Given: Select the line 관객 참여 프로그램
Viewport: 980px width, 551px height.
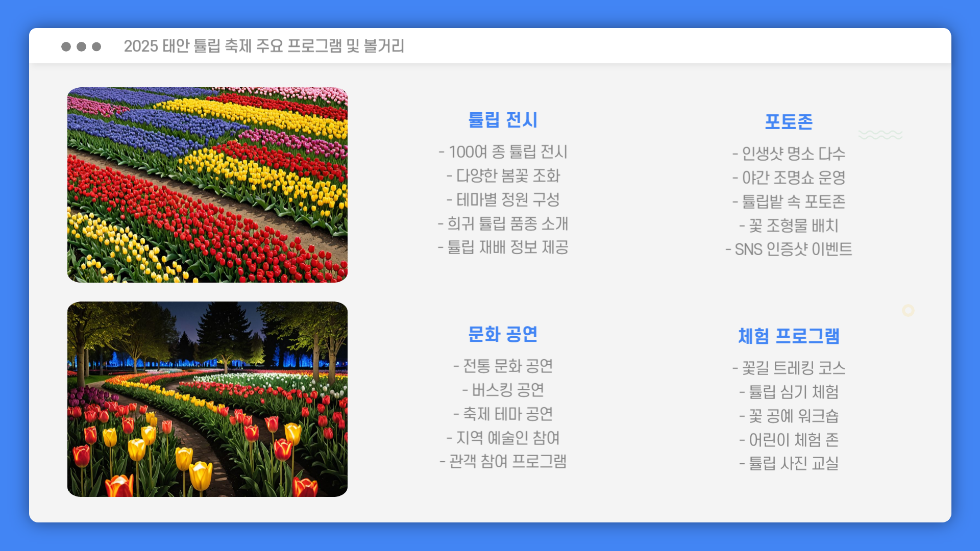Looking at the screenshot, I should pos(503,462).
